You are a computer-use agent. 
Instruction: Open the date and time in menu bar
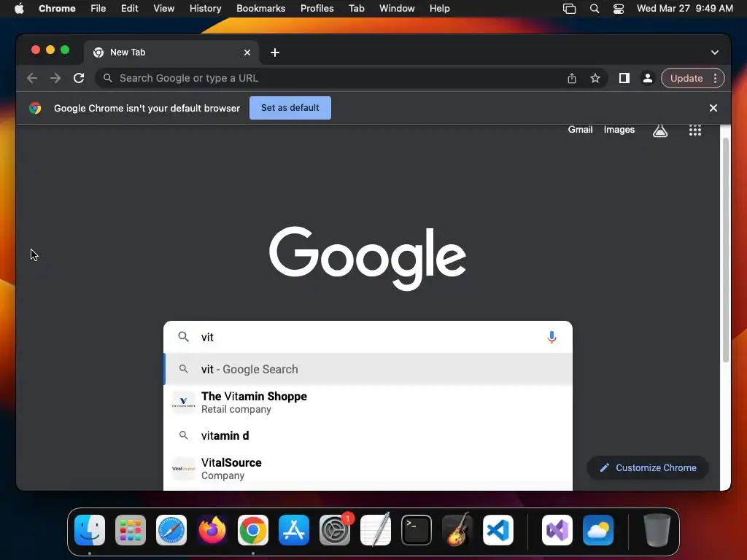(684, 9)
